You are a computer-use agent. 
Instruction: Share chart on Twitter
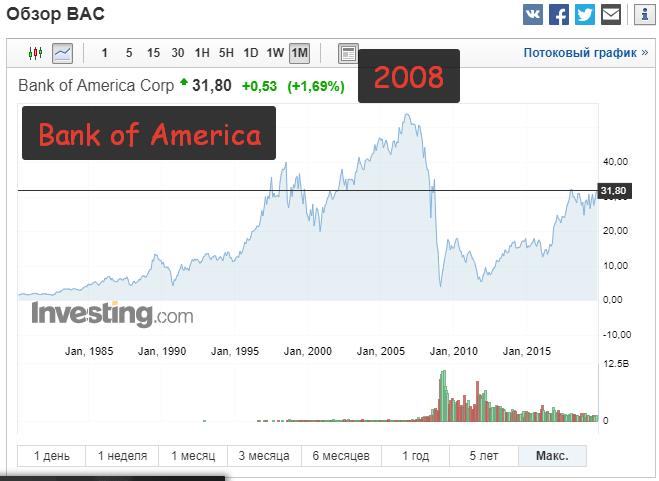(x=585, y=15)
